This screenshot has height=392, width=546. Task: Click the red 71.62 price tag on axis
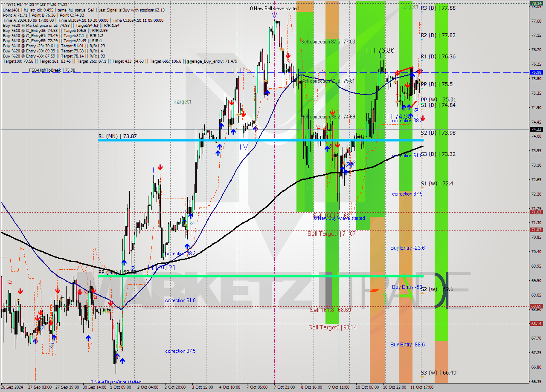point(536,212)
